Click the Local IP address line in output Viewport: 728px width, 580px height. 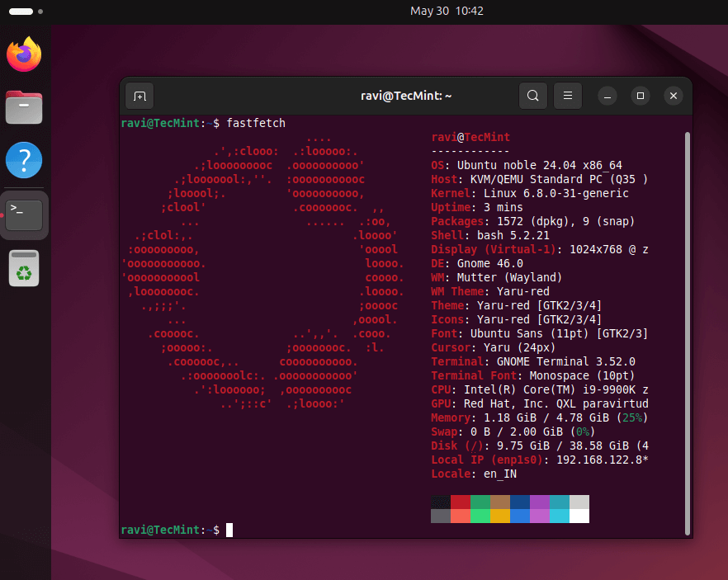tap(540, 459)
